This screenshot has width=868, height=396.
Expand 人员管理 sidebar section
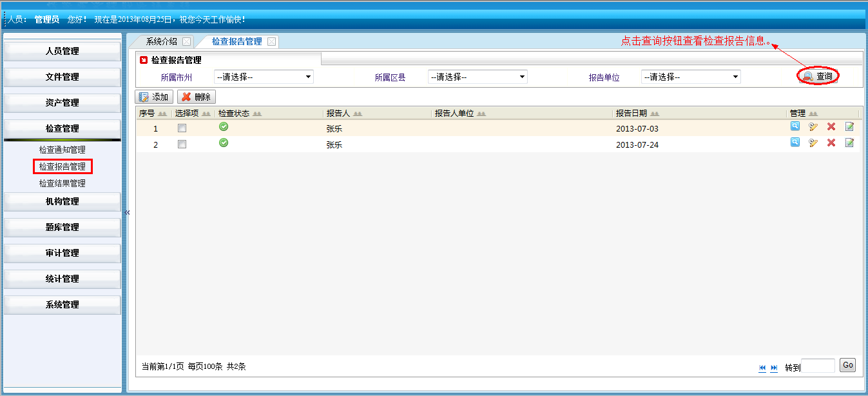pyautogui.click(x=63, y=51)
